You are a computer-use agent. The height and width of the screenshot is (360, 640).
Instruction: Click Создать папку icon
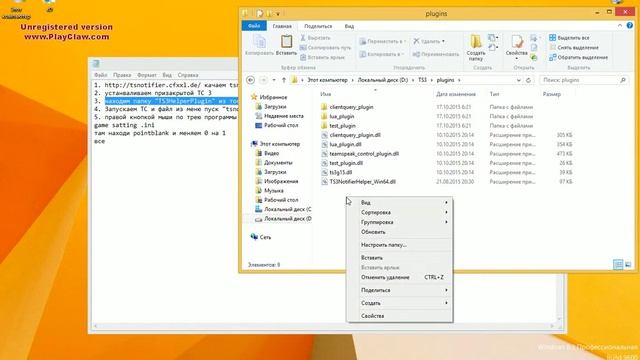click(476, 48)
